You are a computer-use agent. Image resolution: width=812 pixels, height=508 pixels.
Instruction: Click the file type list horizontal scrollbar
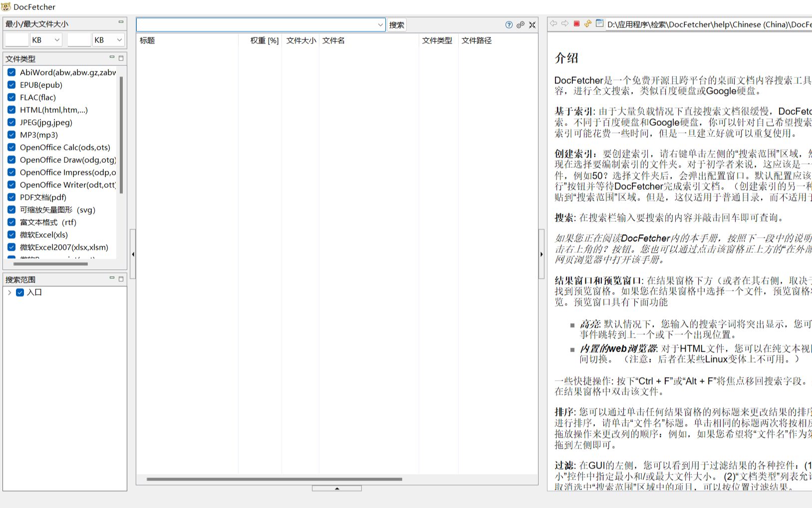click(50, 264)
